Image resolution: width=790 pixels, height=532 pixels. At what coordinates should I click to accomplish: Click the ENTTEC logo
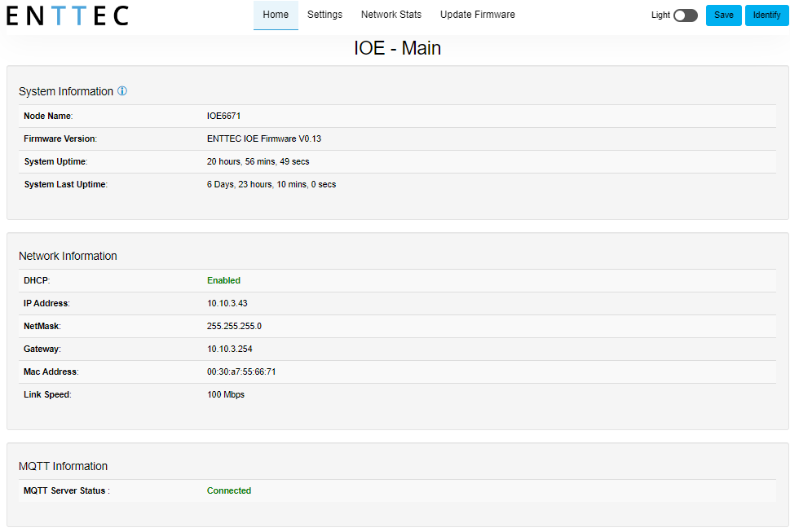(x=68, y=15)
